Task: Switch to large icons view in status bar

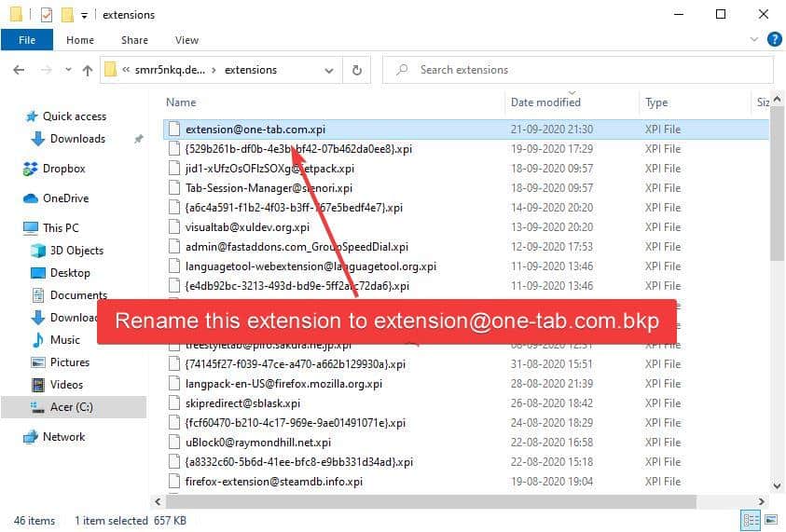Action: click(x=770, y=520)
